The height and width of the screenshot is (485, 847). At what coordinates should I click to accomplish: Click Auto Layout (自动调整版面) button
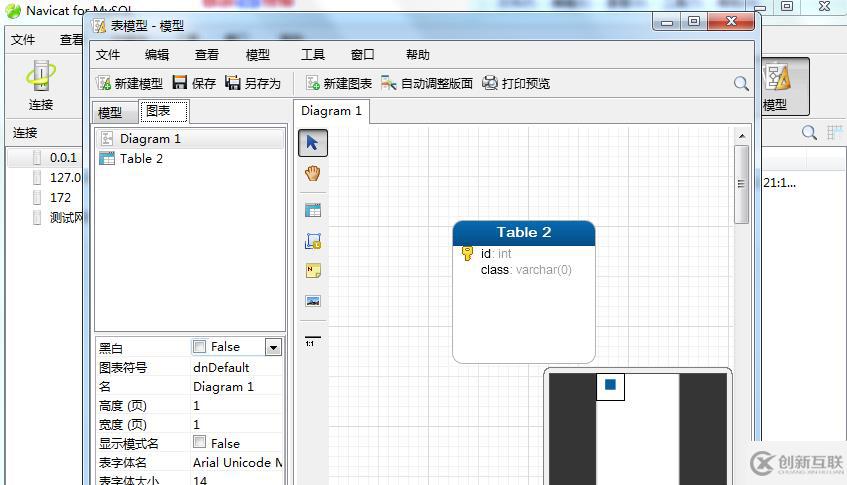click(427, 83)
